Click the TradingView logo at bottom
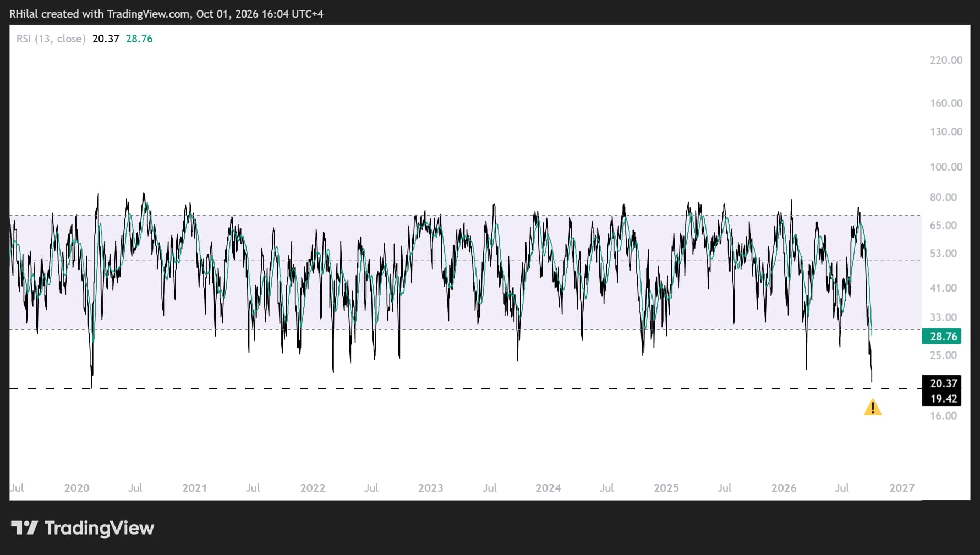Image resolution: width=980 pixels, height=555 pixels. (83, 528)
